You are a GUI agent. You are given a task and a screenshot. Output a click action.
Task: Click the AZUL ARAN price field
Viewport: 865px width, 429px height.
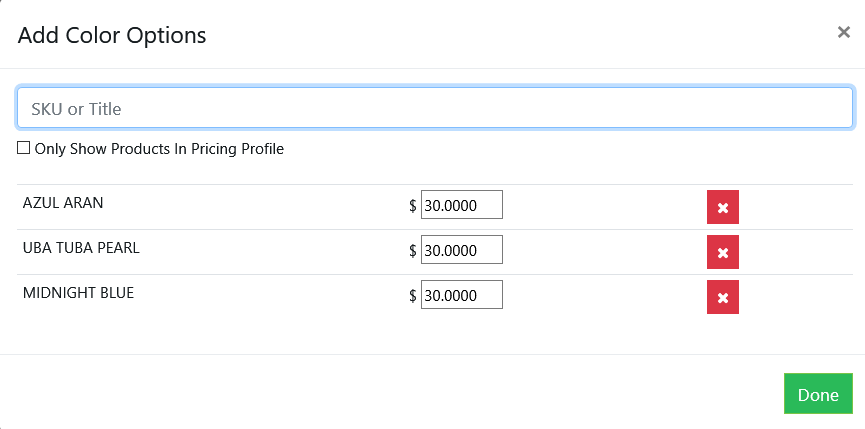(x=461, y=205)
